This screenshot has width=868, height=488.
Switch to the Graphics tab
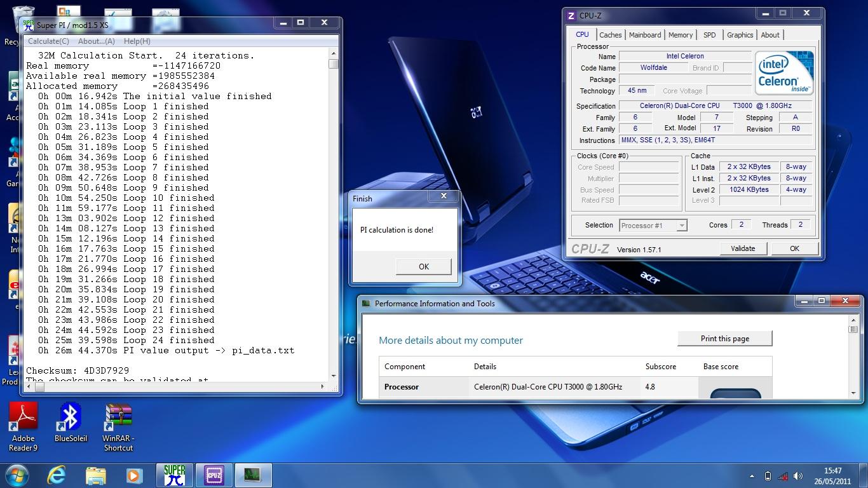740,35
